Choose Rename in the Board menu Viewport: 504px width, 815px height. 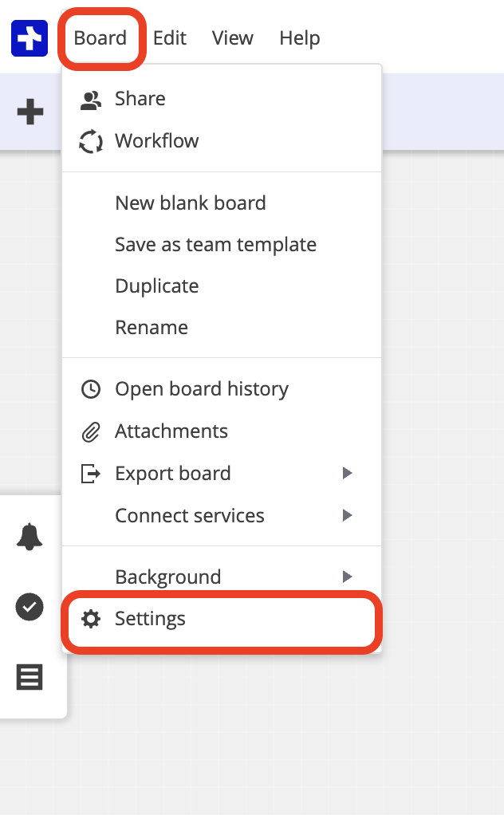152,328
